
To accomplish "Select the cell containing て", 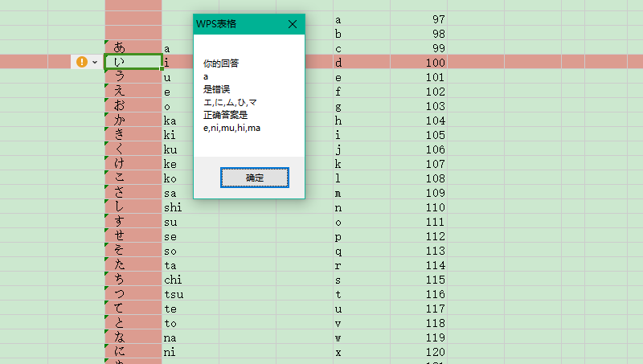I will coord(133,309).
